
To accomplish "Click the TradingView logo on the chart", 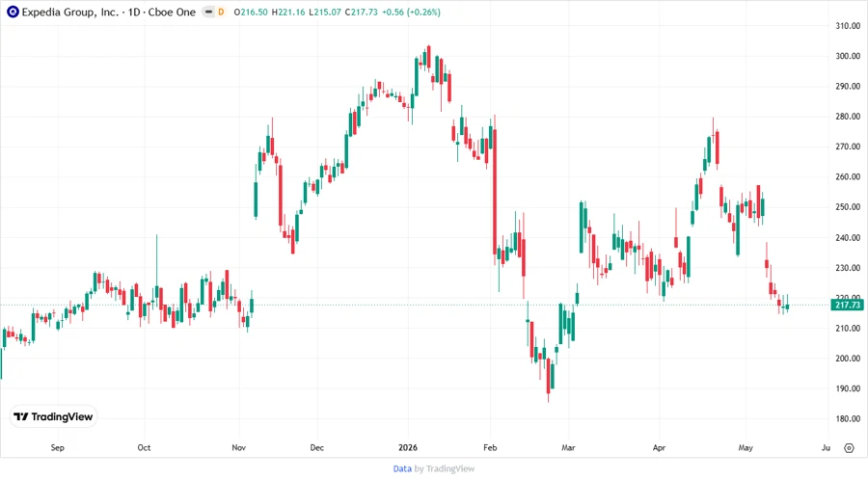I will coord(53,417).
